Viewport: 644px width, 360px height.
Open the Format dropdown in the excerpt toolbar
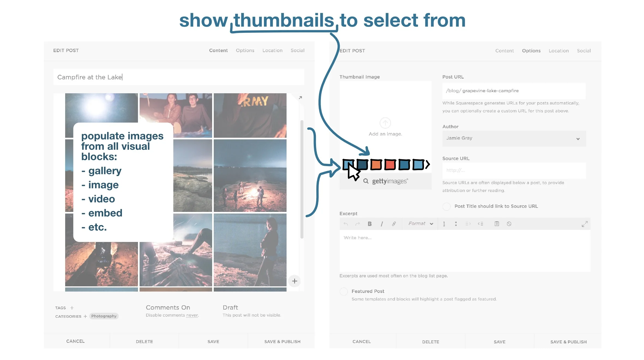[420, 224]
